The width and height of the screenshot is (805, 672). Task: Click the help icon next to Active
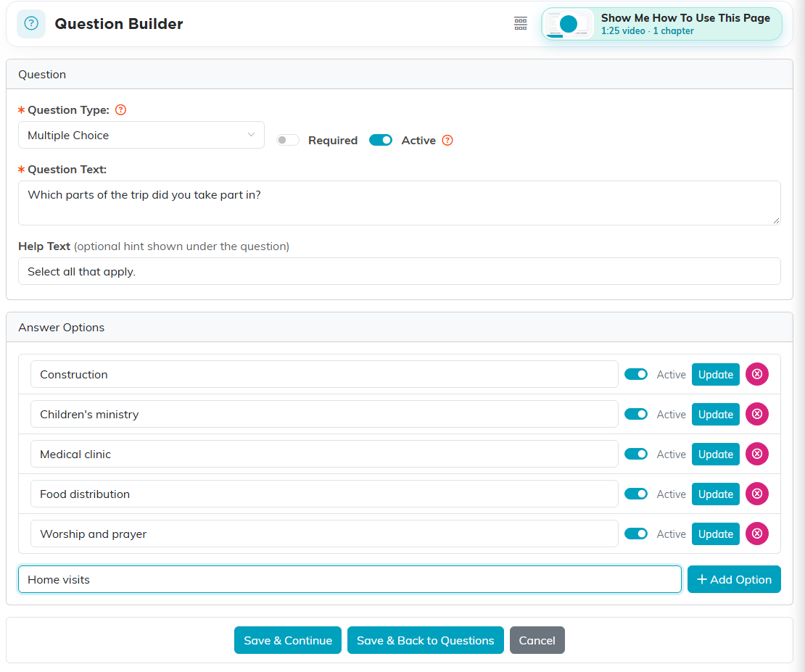click(447, 140)
